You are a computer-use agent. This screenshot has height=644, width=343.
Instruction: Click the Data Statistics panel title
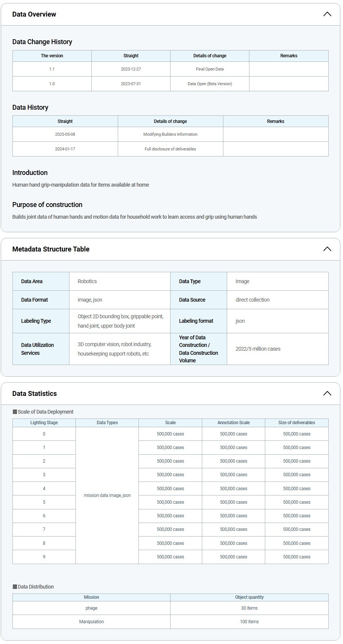pyautogui.click(x=34, y=394)
